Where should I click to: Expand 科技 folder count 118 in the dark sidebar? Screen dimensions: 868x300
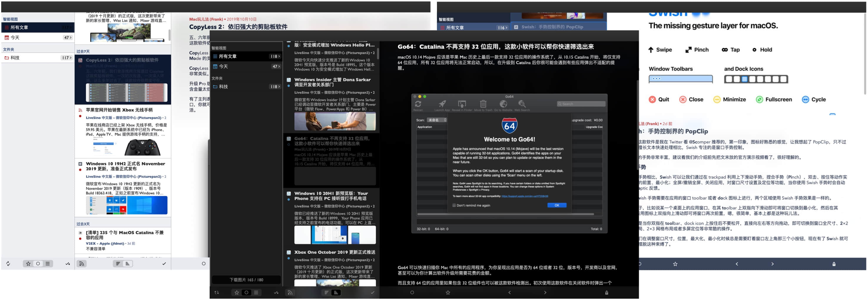coord(275,87)
